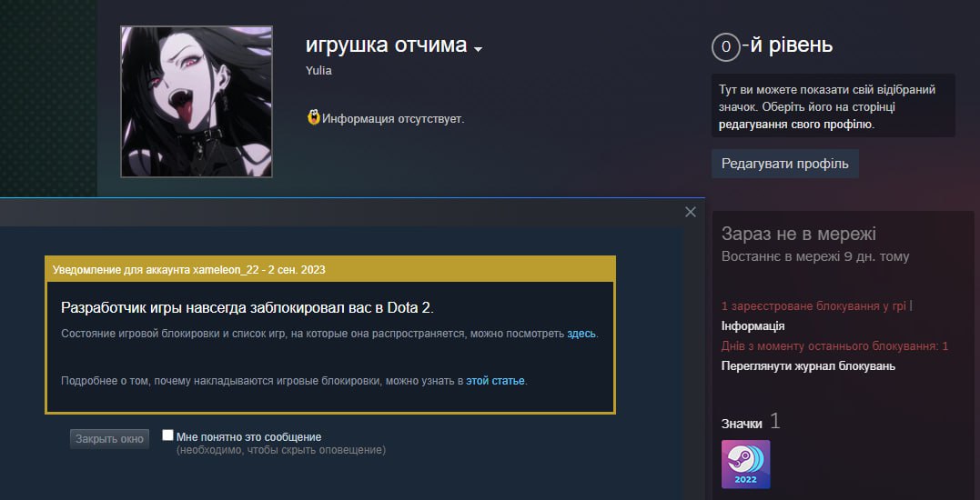Click the Steam 2022 replay badge icon
This screenshot has width=980, height=500.
pos(745,465)
